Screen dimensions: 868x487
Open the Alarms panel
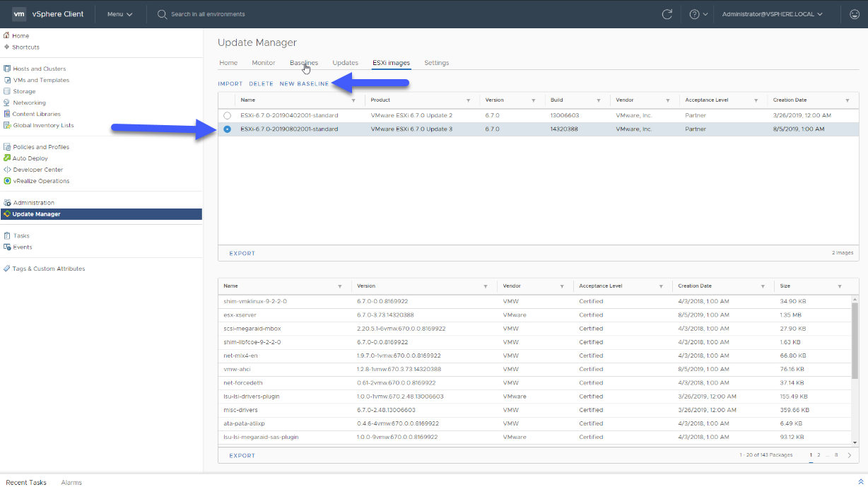[71, 482]
